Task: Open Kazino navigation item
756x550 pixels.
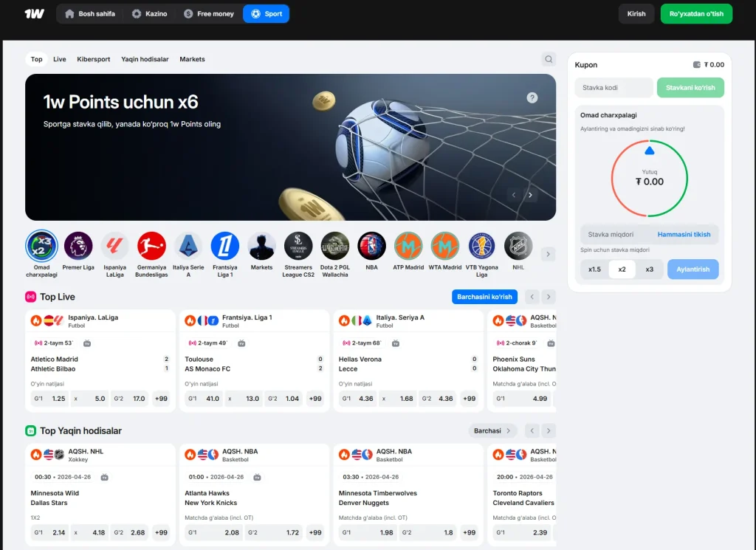Action: click(149, 14)
